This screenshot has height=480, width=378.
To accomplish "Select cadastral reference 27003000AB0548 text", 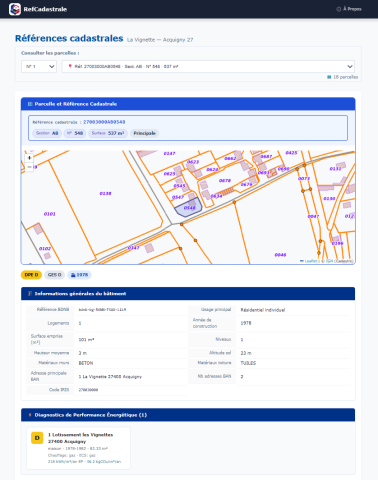I will tap(104, 122).
